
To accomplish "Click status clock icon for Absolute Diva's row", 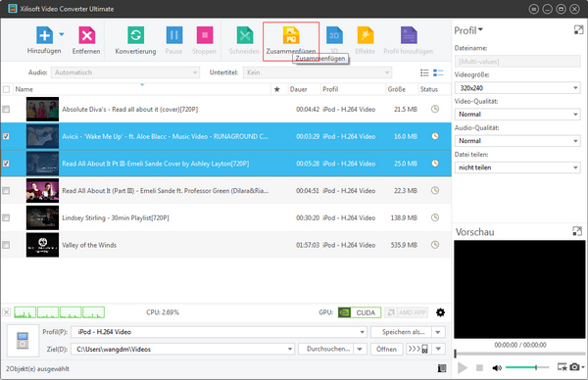I will pyautogui.click(x=435, y=109).
